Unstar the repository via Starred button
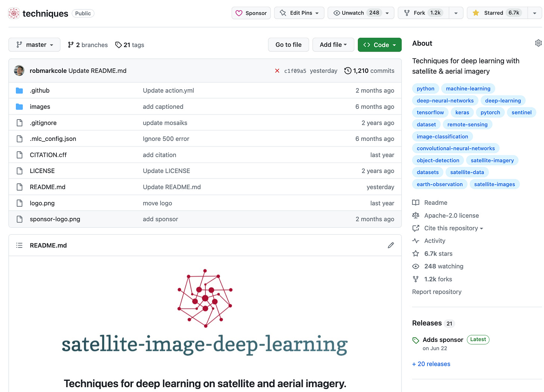 click(x=496, y=12)
